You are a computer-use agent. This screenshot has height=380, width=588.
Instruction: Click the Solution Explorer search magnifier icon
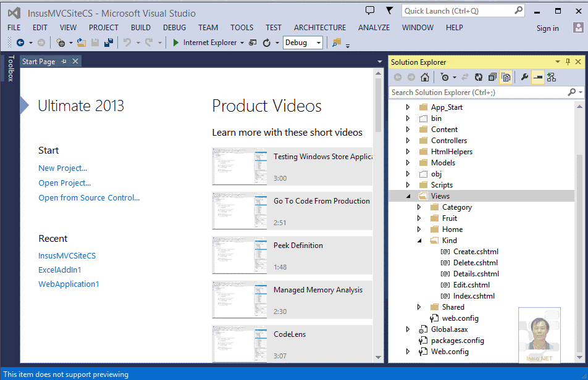(x=572, y=92)
